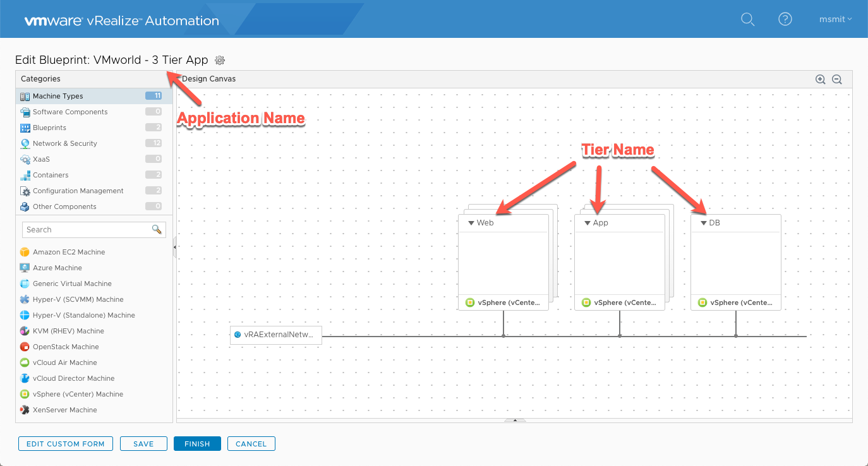This screenshot has height=466, width=868.
Task: Select the Containers category
Action: tap(94, 175)
